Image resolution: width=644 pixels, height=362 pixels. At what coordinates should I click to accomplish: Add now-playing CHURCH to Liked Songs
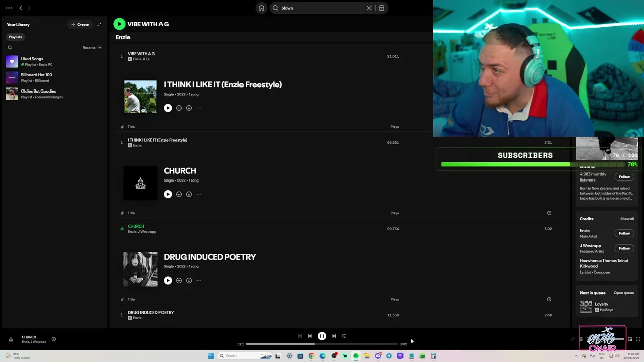tap(54, 339)
